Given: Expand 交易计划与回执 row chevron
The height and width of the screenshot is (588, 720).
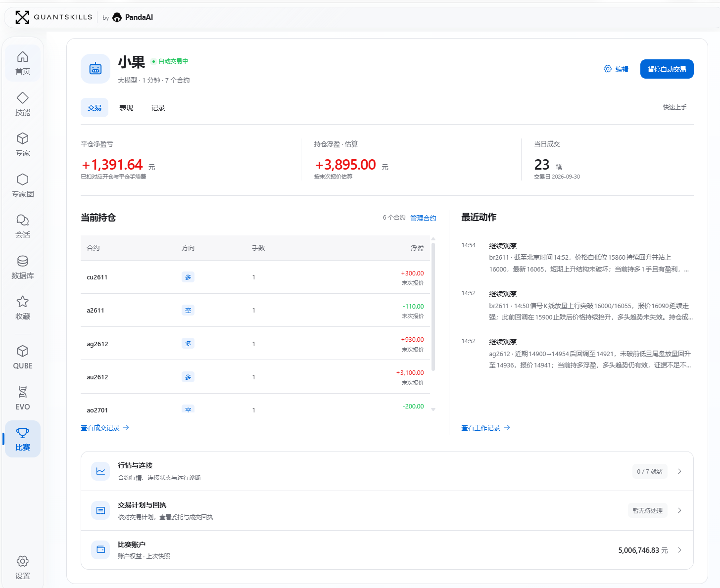Looking at the screenshot, I should click(679, 510).
